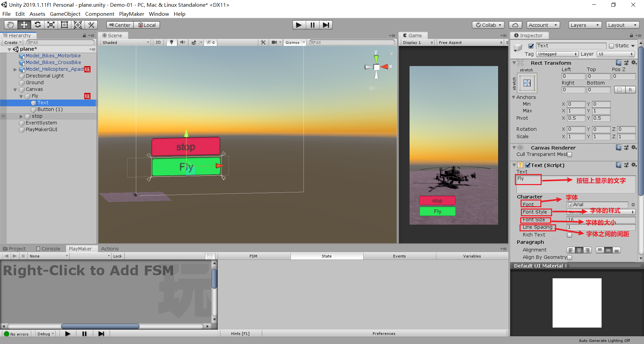Collapse the Fly object in the Hierarchy

(22, 96)
